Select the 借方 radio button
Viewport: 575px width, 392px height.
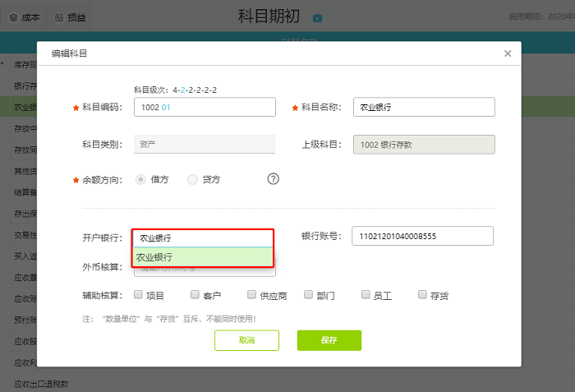[140, 179]
